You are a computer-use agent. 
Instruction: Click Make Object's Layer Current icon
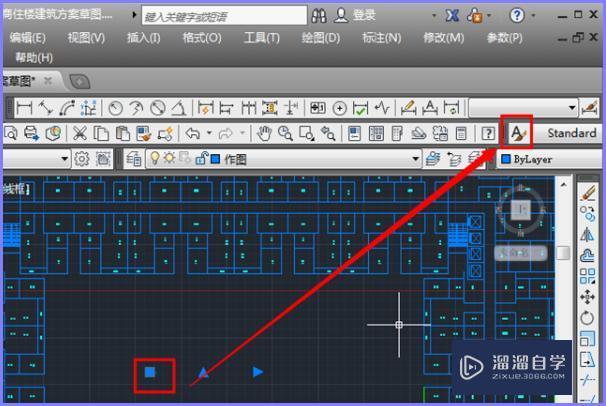[433, 159]
